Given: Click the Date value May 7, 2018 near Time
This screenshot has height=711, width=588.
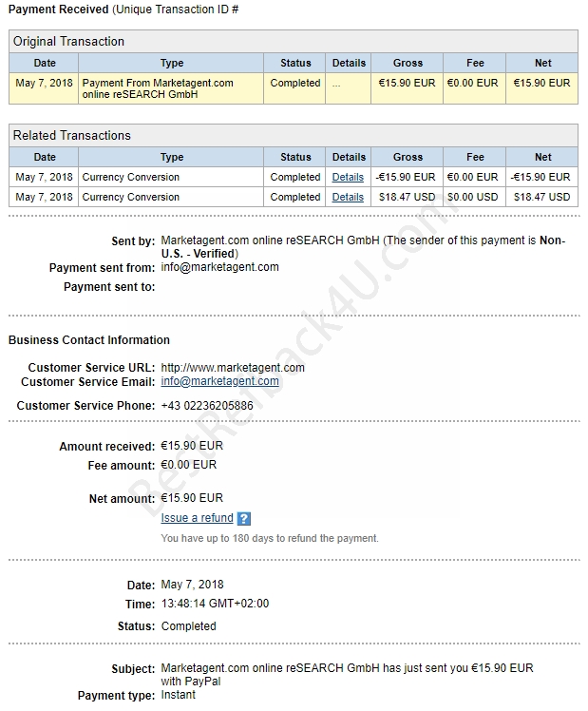Looking at the screenshot, I should point(192,585).
